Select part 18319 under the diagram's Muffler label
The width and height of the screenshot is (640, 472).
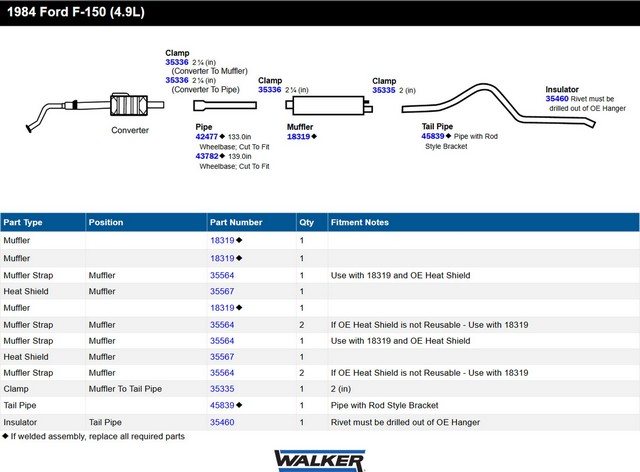tap(298, 136)
